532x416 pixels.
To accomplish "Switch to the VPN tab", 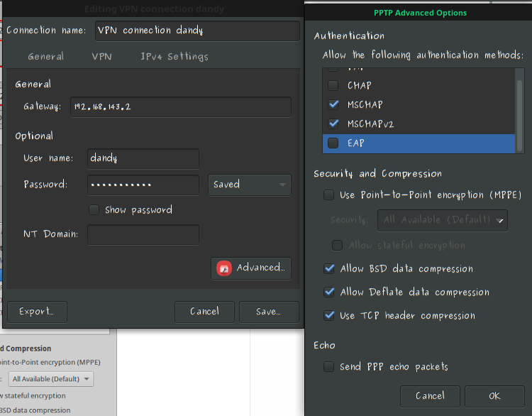I will [101, 57].
